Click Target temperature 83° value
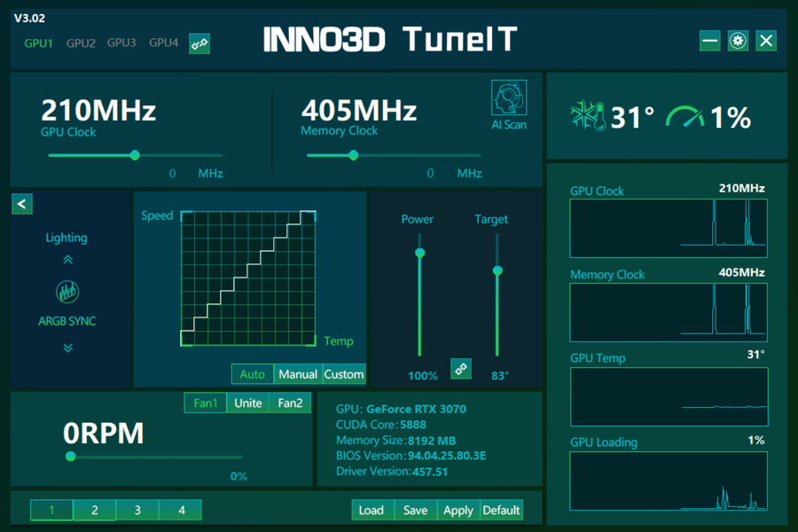The image size is (798, 532). click(x=500, y=376)
